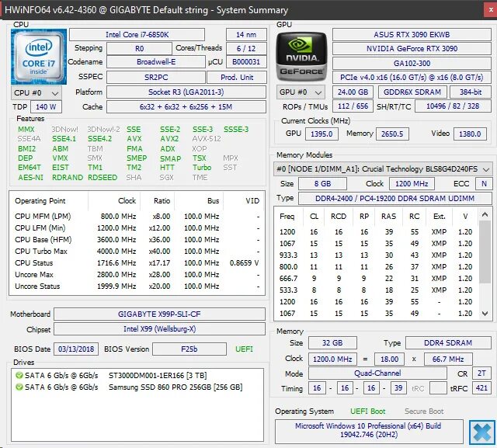Screen dimensions: 497x448
Task: Click the BIOS Version F25b field
Action: tap(189, 349)
